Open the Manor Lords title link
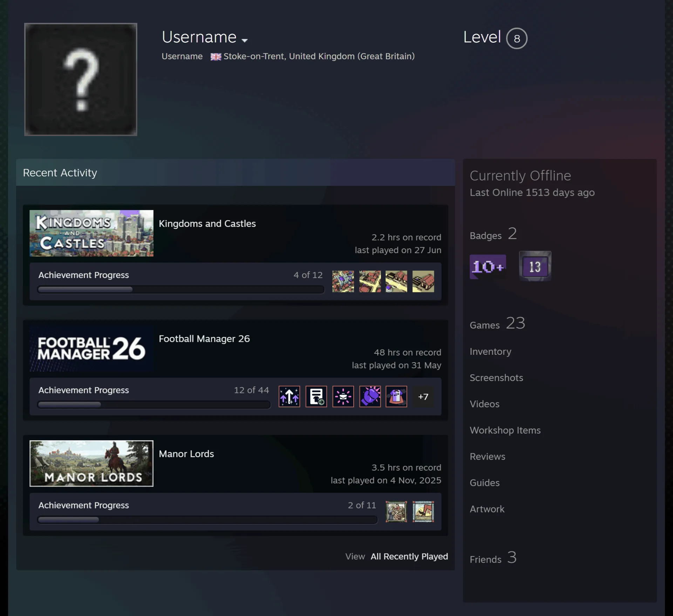The height and width of the screenshot is (616, 673). [186, 454]
